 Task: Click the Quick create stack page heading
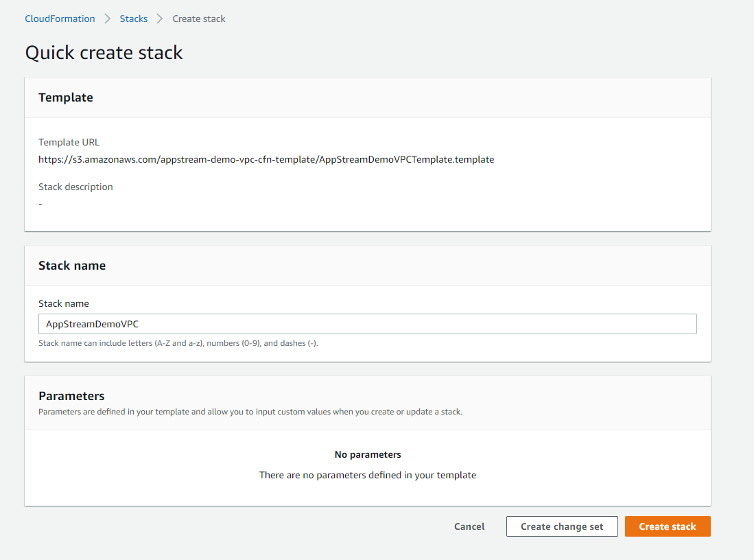104,53
